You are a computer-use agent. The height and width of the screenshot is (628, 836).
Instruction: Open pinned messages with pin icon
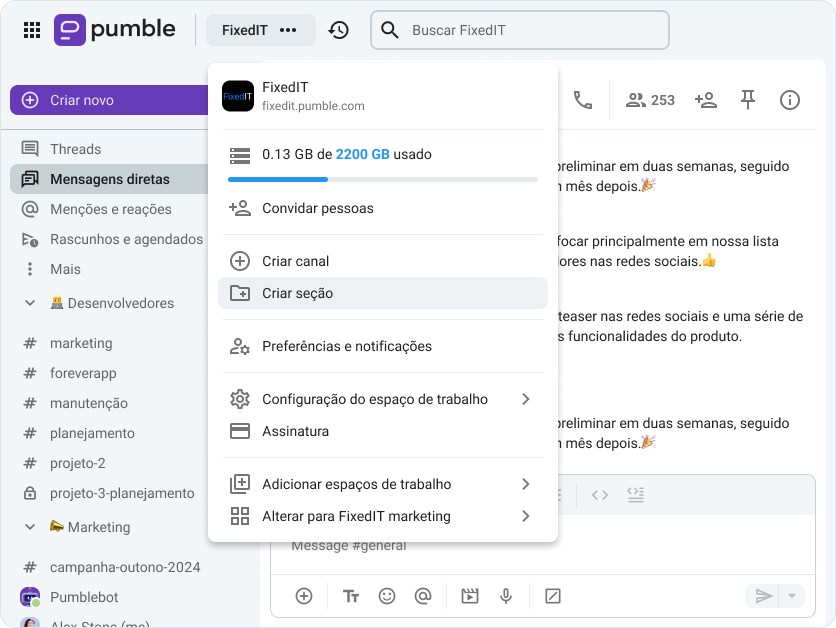747,100
